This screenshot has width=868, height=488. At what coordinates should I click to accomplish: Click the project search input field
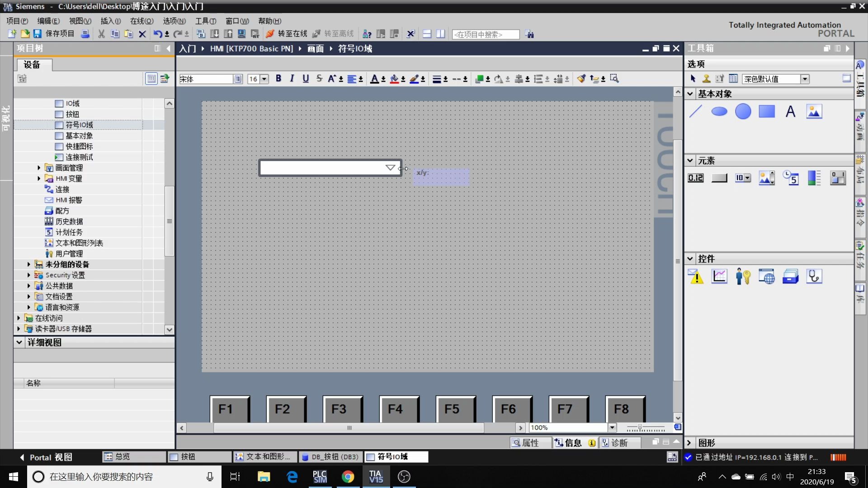pyautogui.click(x=485, y=34)
